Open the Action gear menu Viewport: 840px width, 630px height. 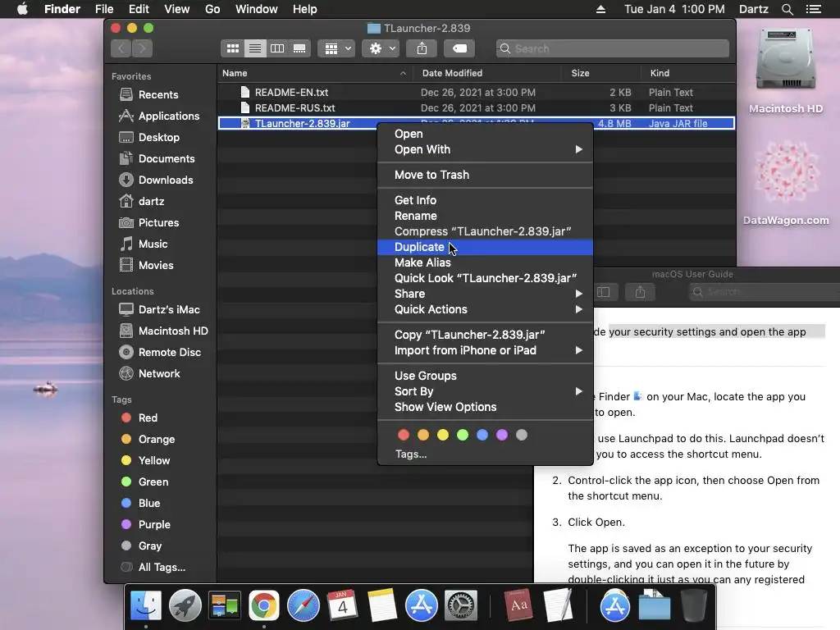click(381, 48)
